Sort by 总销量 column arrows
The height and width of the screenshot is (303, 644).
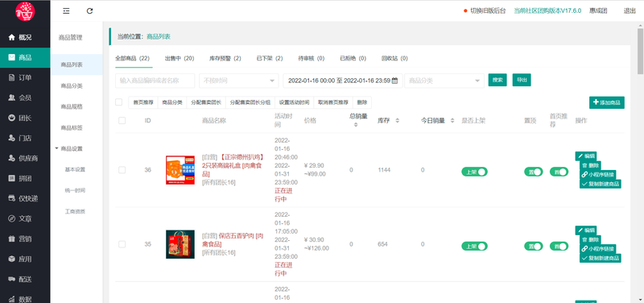[356, 124]
